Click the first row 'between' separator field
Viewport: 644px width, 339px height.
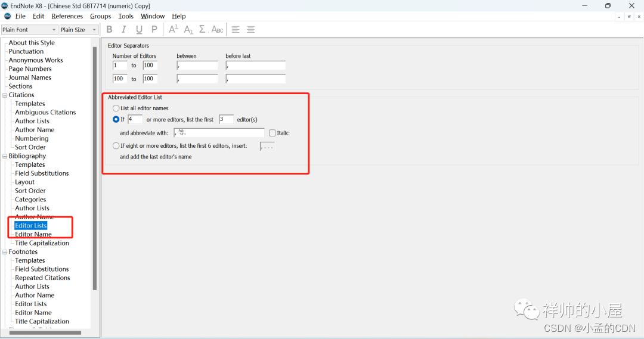point(197,66)
